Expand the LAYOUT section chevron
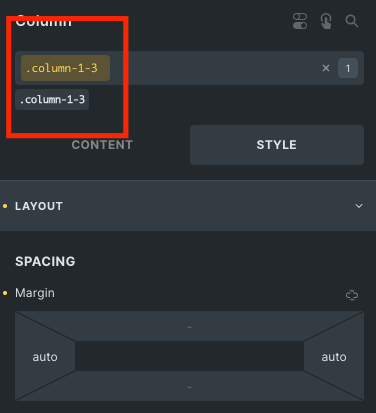The image size is (376, 413). (x=359, y=206)
